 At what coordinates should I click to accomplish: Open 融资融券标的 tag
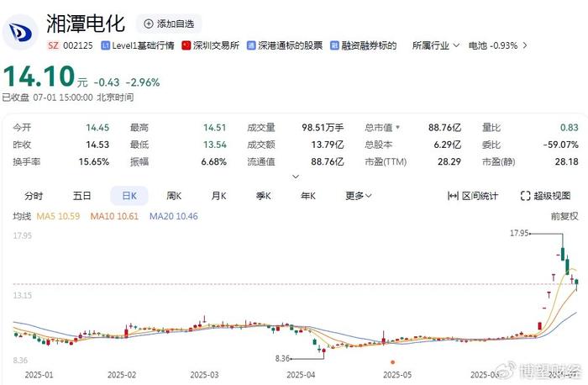pos(364,45)
